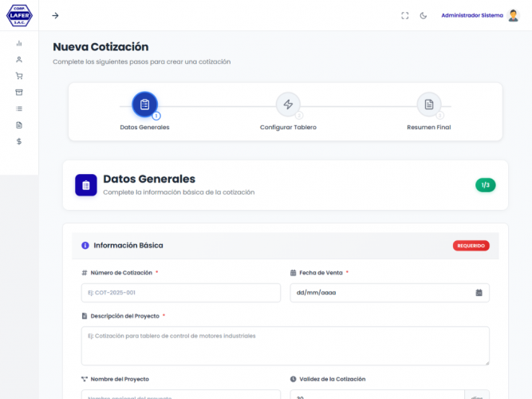Click the Descripción del Proyecto label

pos(125,316)
